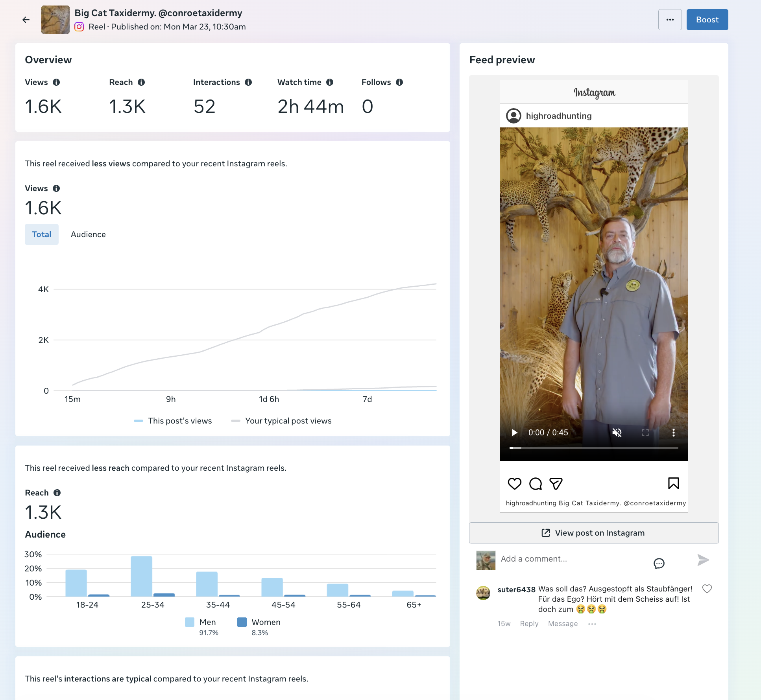
Task: Click the 18-24 men bar in Audience chart
Action: pyautogui.click(x=76, y=583)
